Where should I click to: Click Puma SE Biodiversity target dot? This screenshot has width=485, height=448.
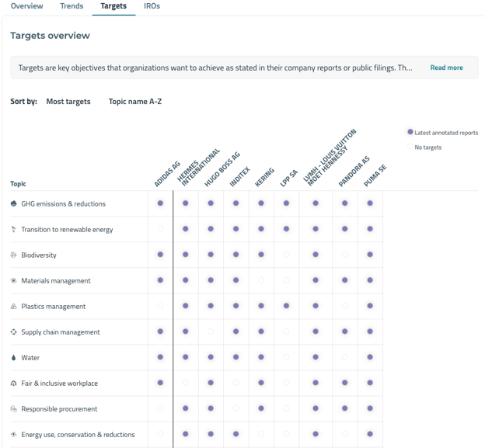[370, 255]
